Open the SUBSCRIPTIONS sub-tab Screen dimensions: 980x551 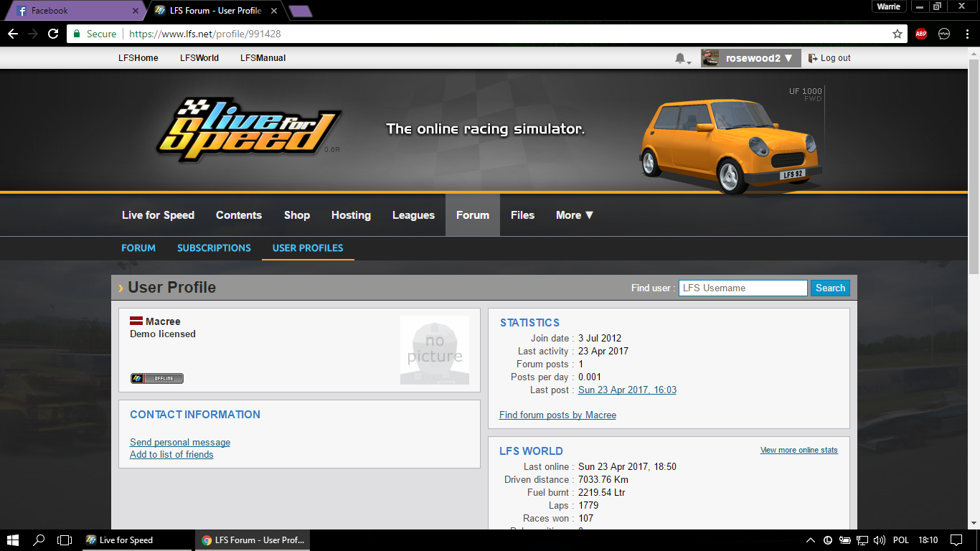tap(214, 248)
